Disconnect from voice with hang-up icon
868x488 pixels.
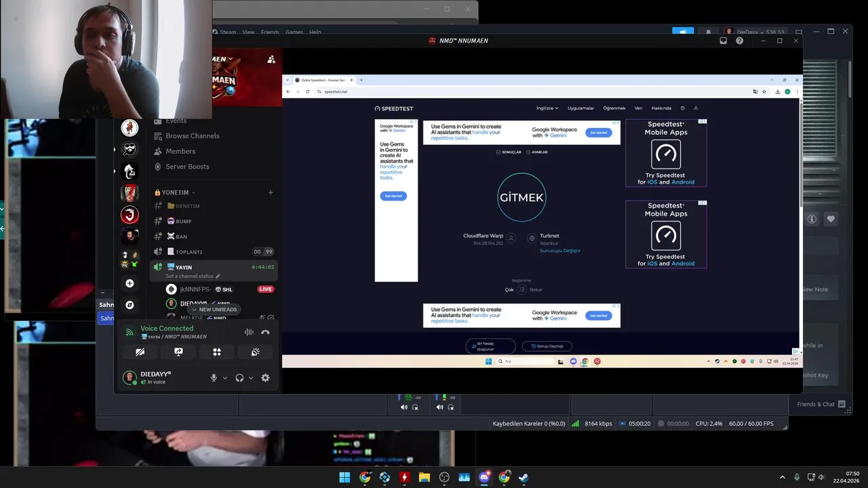[265, 332]
